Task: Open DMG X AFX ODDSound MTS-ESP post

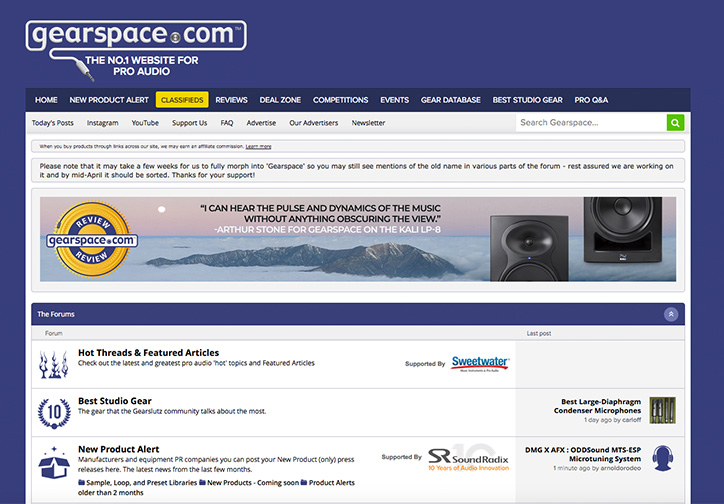Action: pos(583,454)
